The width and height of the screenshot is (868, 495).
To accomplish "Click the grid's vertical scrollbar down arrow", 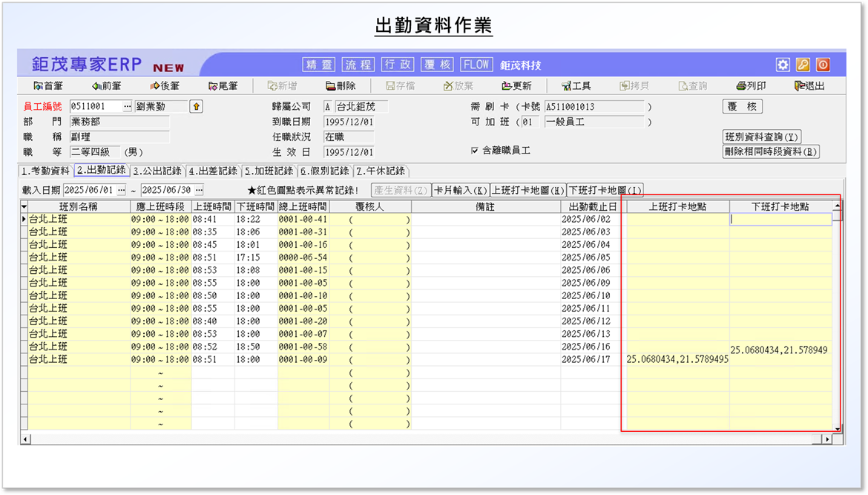I will (838, 428).
